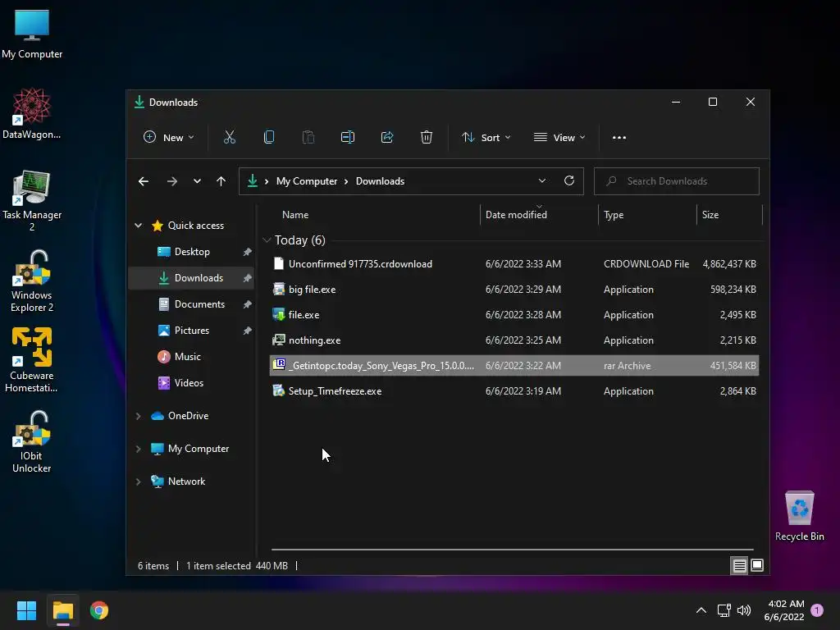Refresh the Downloads folder

tap(569, 181)
